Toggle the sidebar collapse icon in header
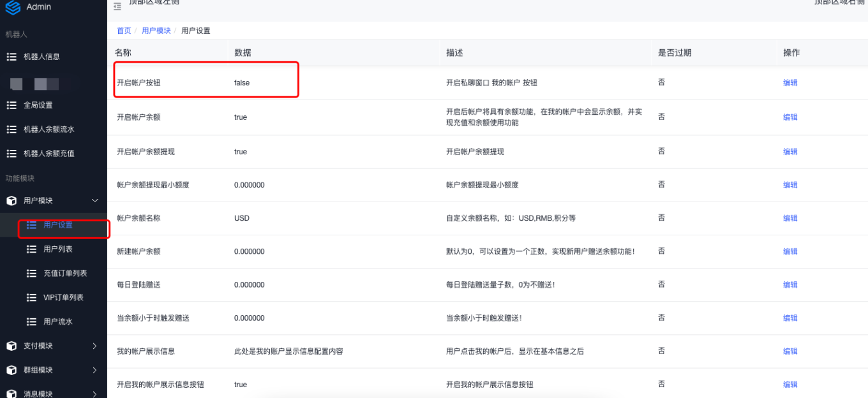 [117, 6]
